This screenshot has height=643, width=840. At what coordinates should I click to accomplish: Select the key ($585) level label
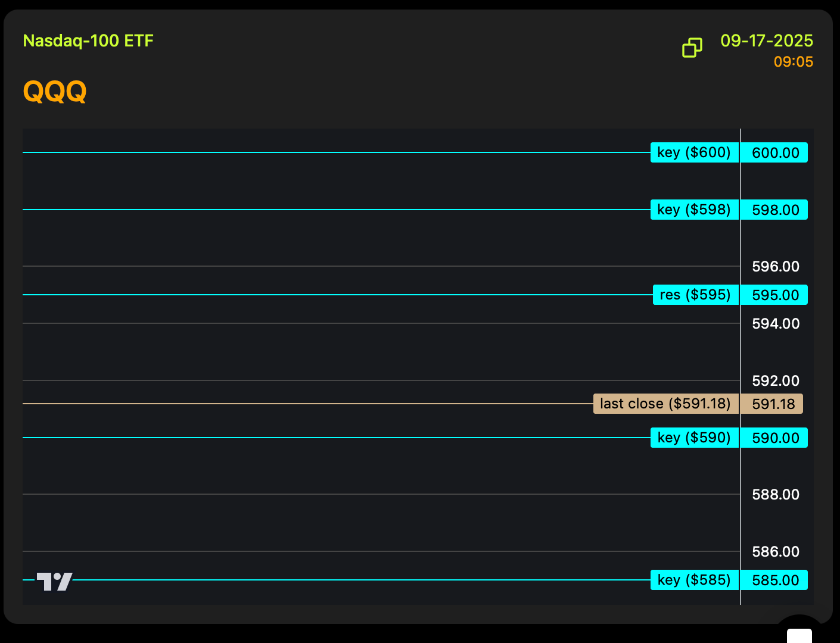[694, 580]
